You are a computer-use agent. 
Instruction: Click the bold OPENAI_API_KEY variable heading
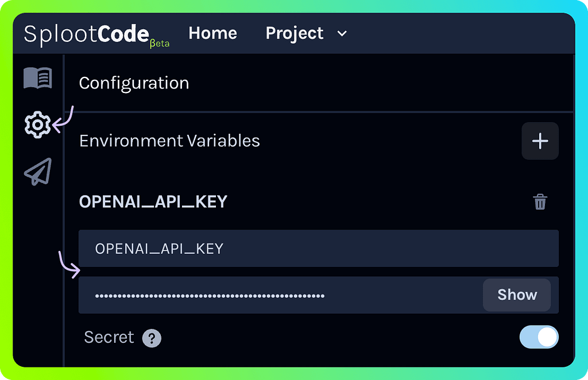153,202
